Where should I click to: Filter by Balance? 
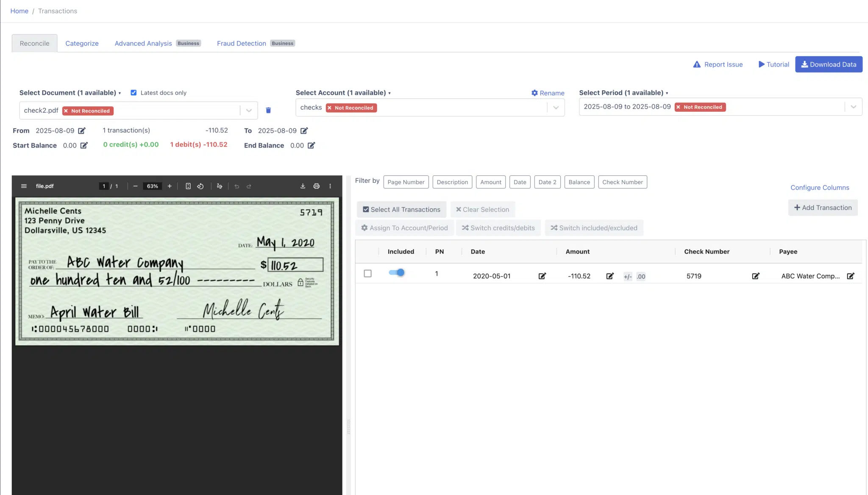tap(579, 182)
